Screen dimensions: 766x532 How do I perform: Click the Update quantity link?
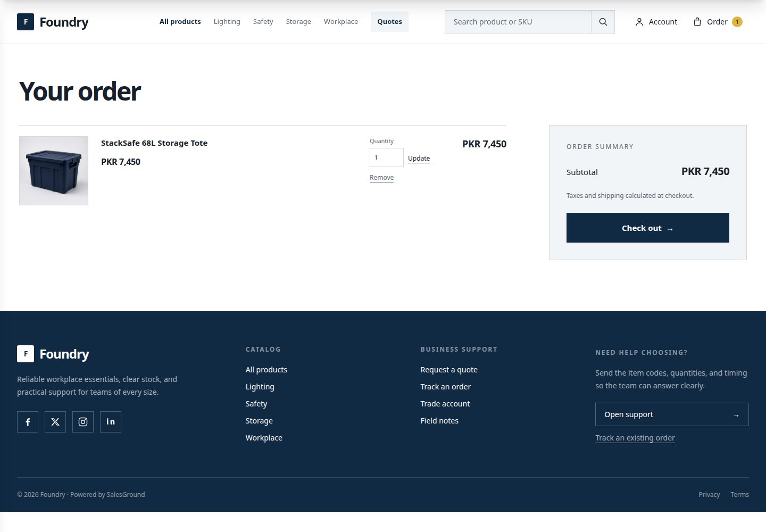(419, 159)
